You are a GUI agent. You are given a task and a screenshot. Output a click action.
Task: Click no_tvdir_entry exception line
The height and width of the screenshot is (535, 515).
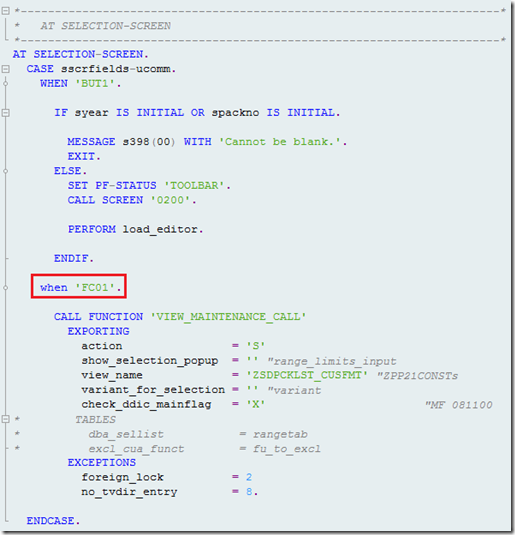(170, 492)
